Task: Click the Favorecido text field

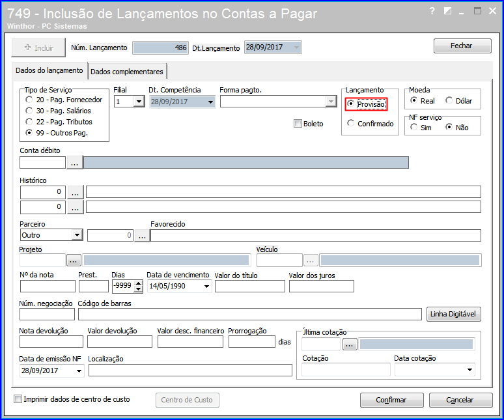Action: 316,235
